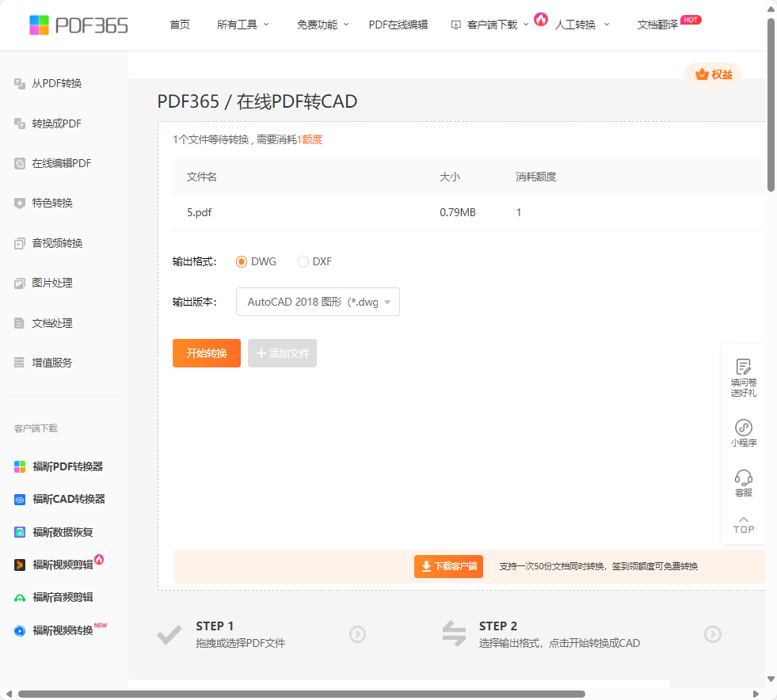Open the 填问卷送好礼 survey icon
This screenshot has width=777, height=700.
(743, 367)
